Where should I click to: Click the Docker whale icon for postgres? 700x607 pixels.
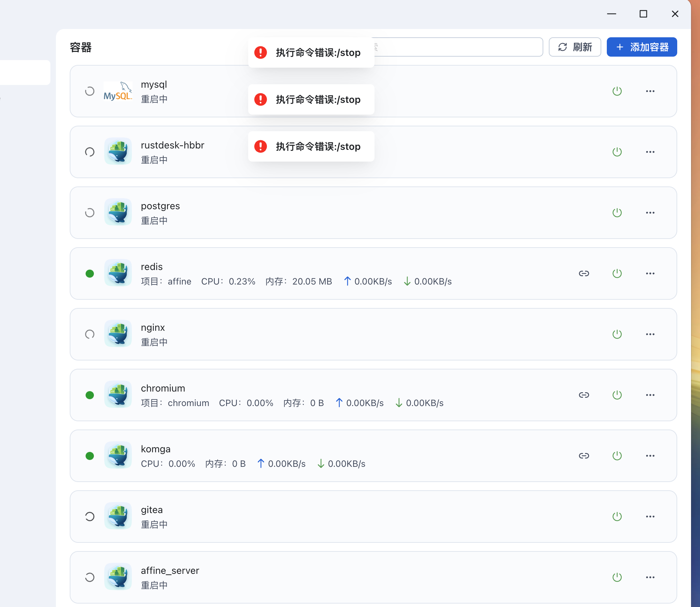point(118,212)
